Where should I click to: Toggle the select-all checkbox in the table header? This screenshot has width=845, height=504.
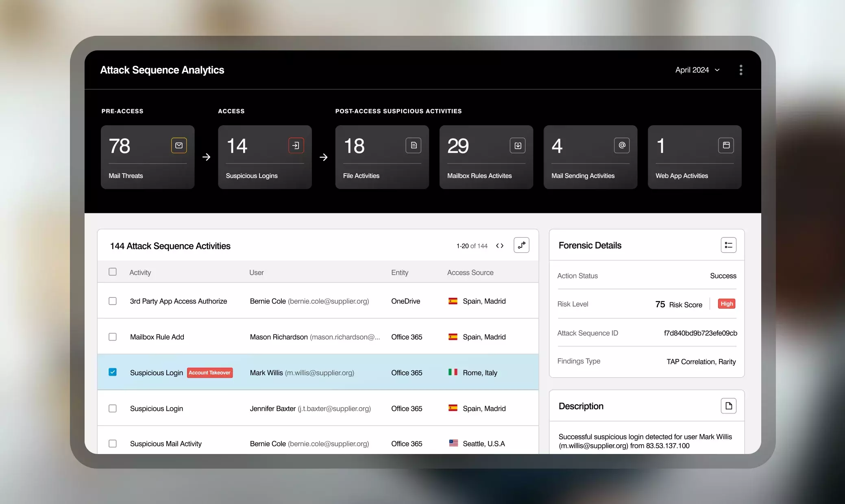click(x=113, y=272)
